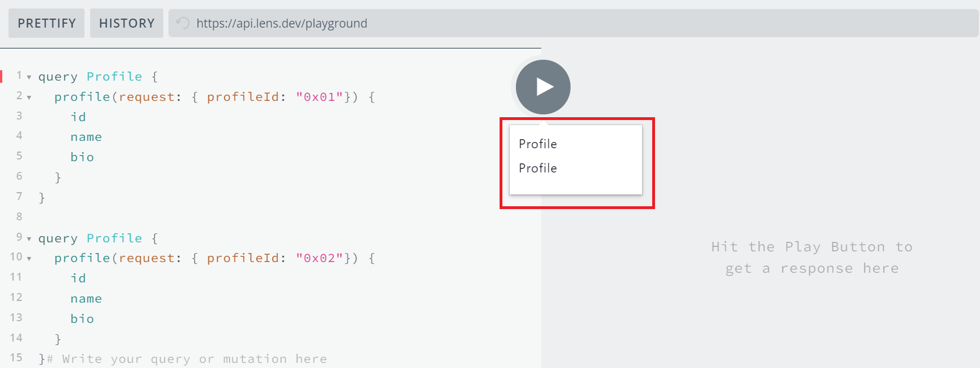The height and width of the screenshot is (368, 980).
Task: Fold the profile block with profileId "0x01"
Action: pos(29,97)
